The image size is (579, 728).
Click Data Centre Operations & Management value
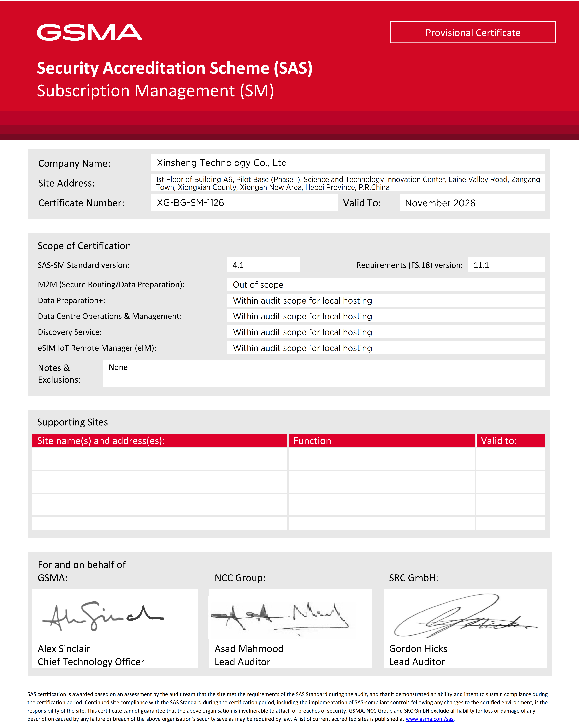click(x=386, y=316)
